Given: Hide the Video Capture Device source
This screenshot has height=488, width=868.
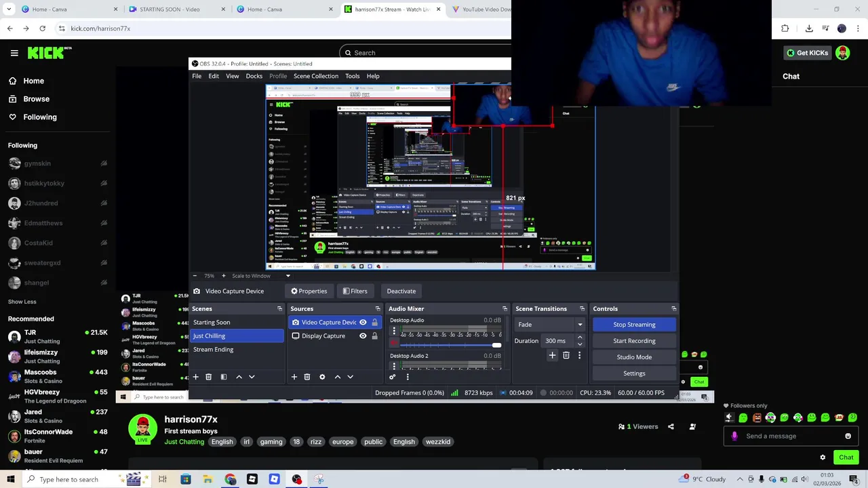Looking at the screenshot, I should click(x=363, y=323).
